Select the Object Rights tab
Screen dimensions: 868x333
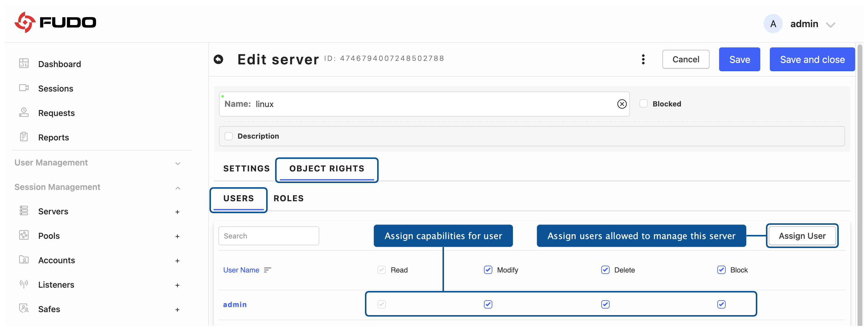click(326, 168)
